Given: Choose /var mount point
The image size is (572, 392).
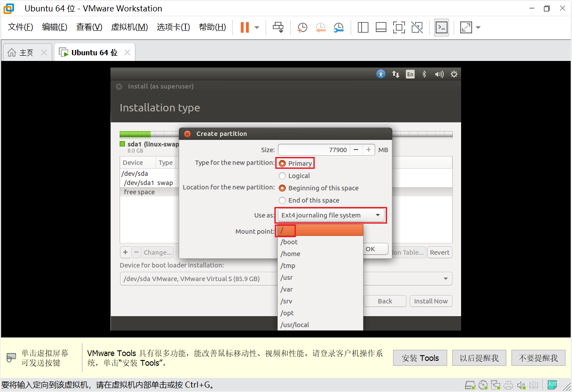Looking at the screenshot, I should (320, 289).
